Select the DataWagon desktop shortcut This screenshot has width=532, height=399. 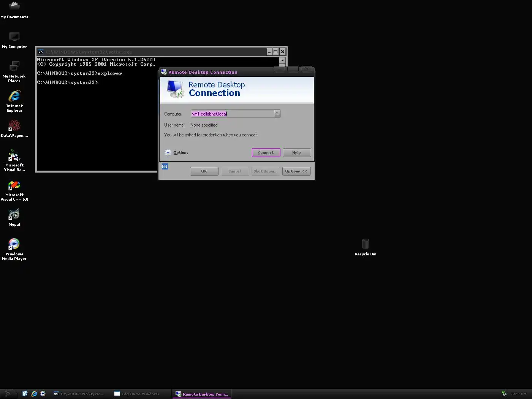tap(14, 128)
